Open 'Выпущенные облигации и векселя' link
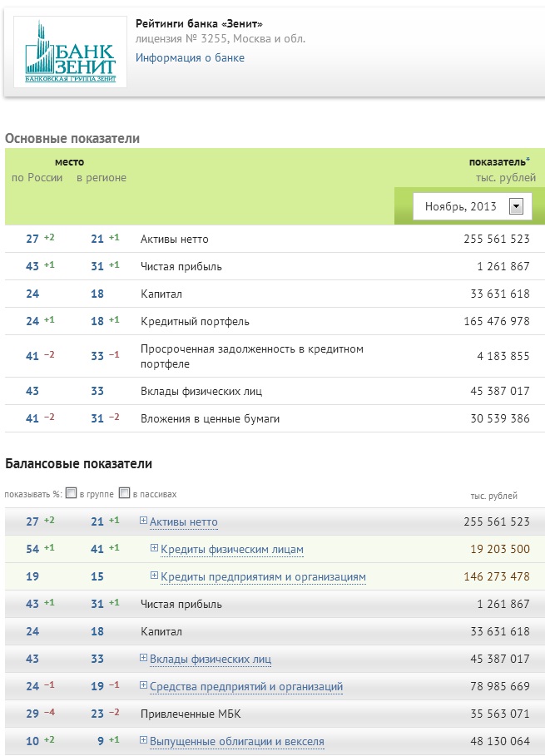Image resolution: width=545 pixels, height=756 pixels. point(237,742)
